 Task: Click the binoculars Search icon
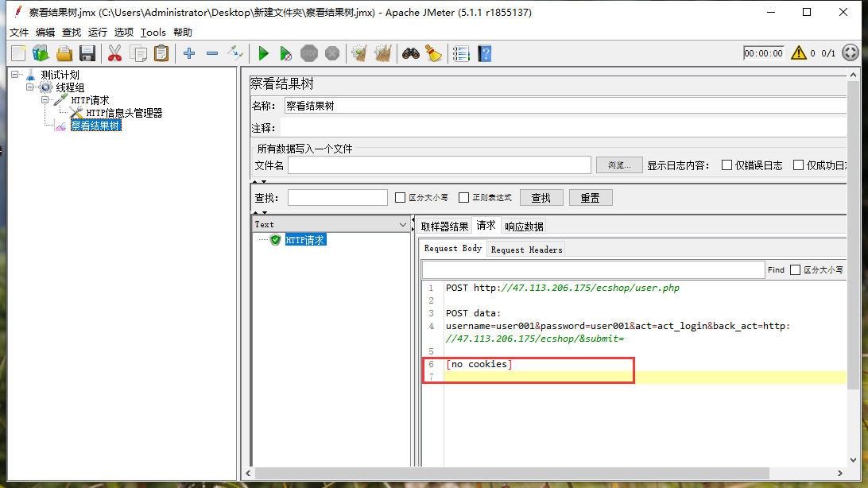click(411, 54)
